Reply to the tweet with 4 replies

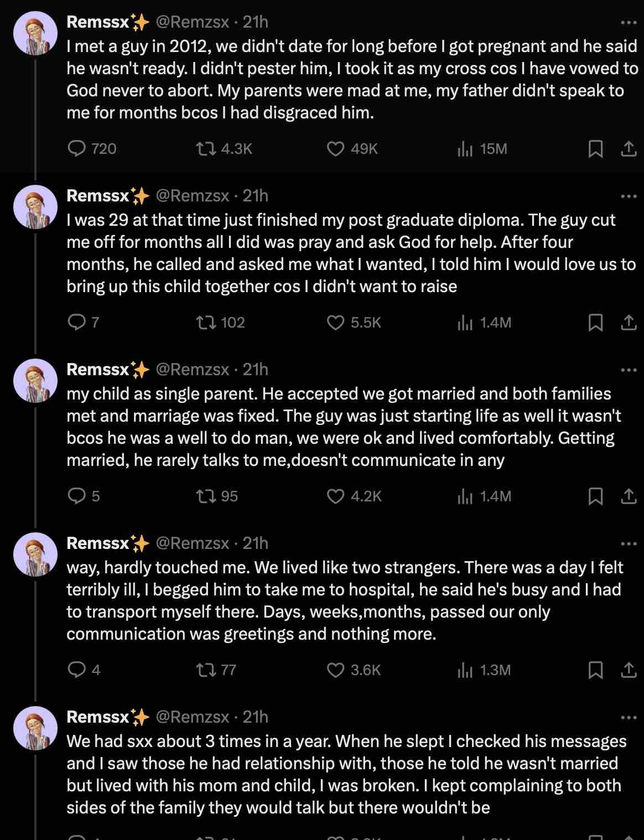click(x=76, y=670)
